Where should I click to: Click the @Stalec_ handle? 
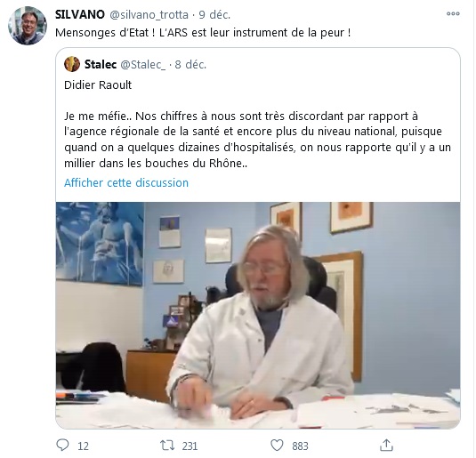coord(143,65)
